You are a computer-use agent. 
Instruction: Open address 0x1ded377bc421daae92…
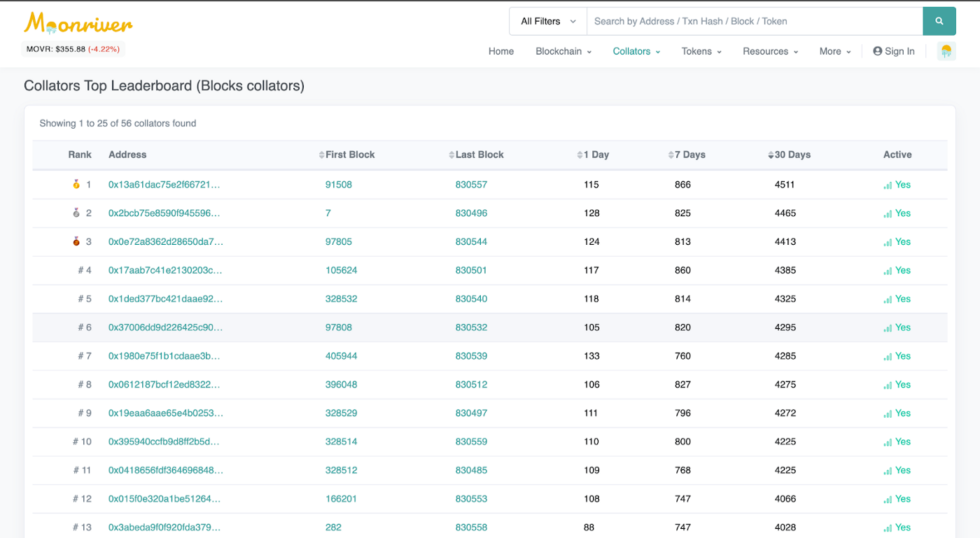166,299
